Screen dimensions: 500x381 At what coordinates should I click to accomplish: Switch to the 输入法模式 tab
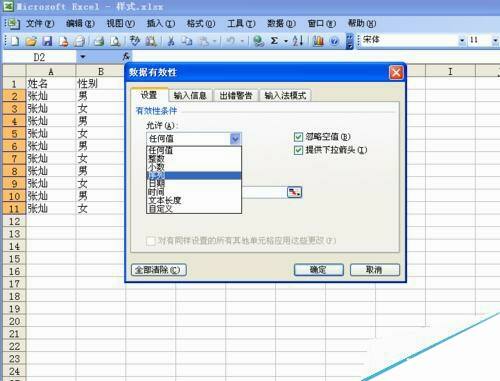pos(285,96)
